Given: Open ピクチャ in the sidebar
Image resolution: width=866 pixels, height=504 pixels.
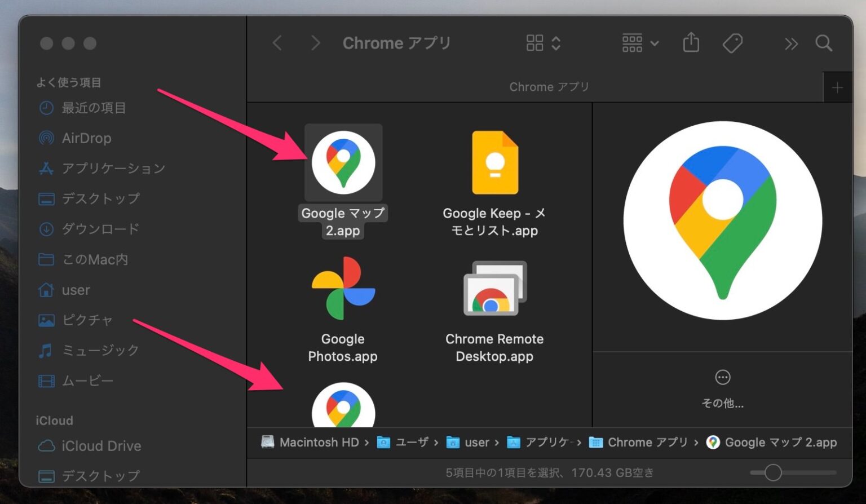Looking at the screenshot, I should tap(87, 320).
